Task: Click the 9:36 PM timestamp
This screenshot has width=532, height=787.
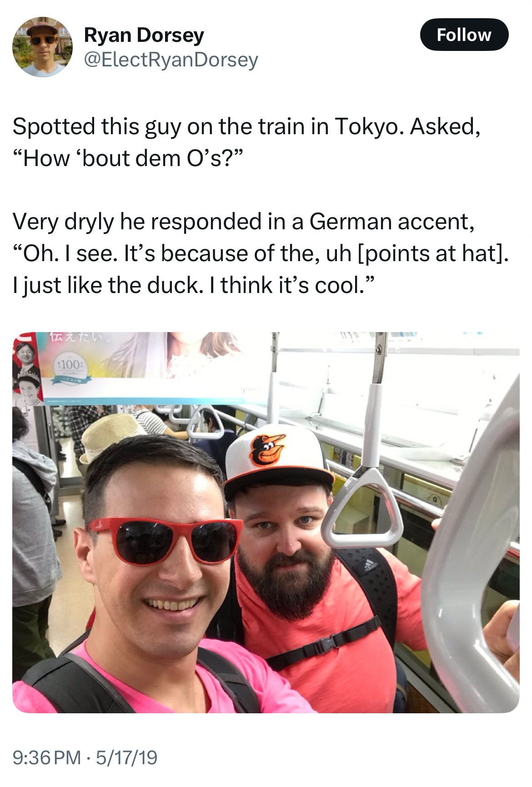Action: point(47,757)
